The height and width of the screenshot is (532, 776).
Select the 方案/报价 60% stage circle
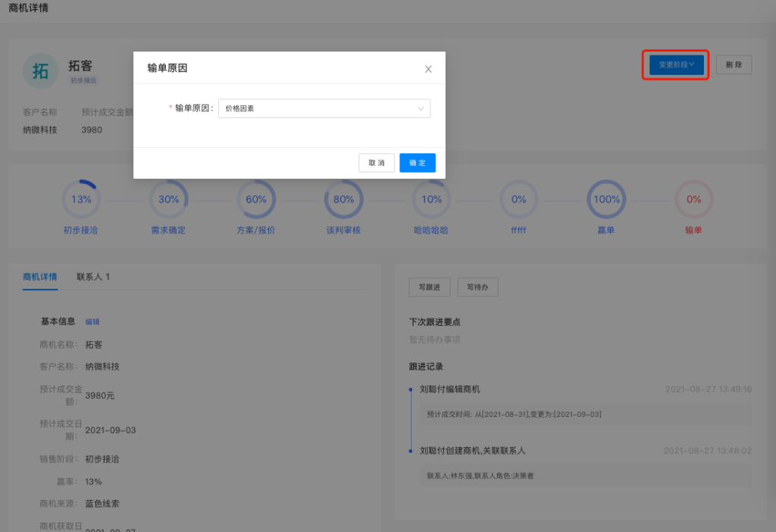point(256,200)
